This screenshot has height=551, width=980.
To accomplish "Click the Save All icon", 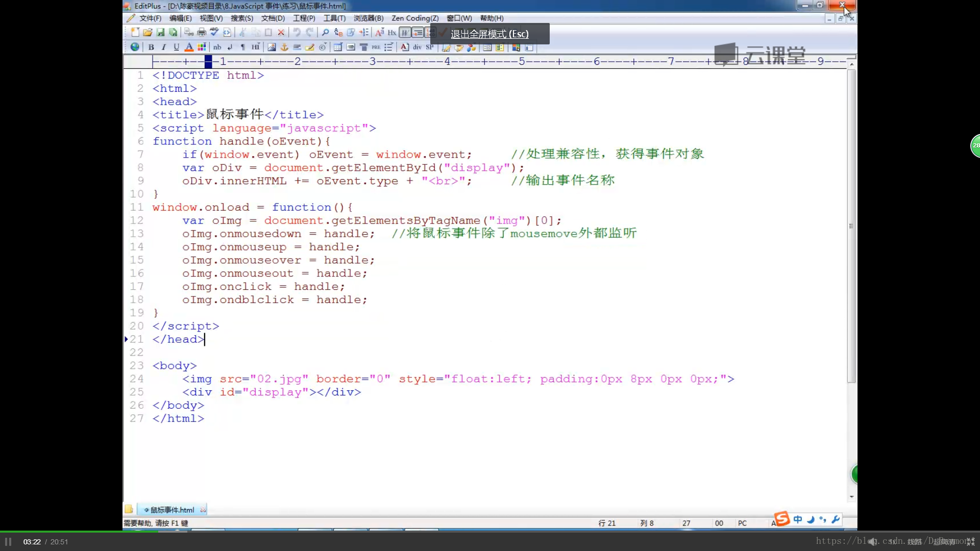I will click(x=173, y=33).
